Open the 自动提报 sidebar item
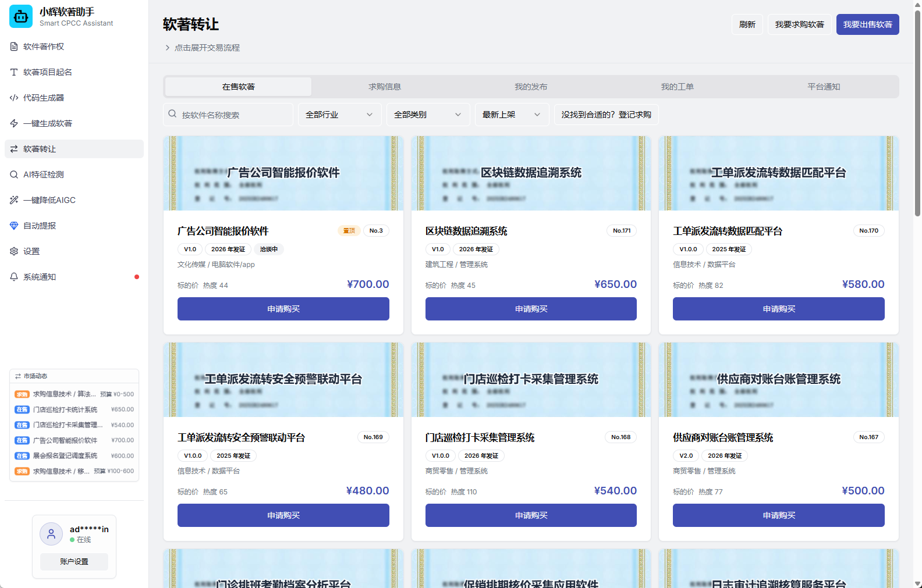This screenshot has height=588, width=922. click(74, 226)
